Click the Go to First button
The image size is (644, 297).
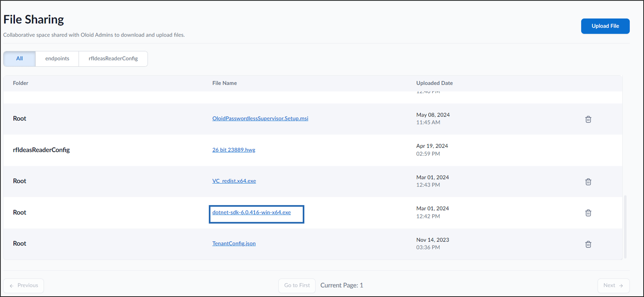[297, 285]
